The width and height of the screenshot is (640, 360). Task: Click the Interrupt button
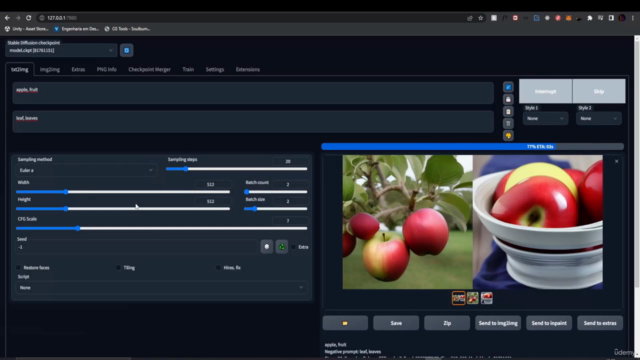point(545,91)
